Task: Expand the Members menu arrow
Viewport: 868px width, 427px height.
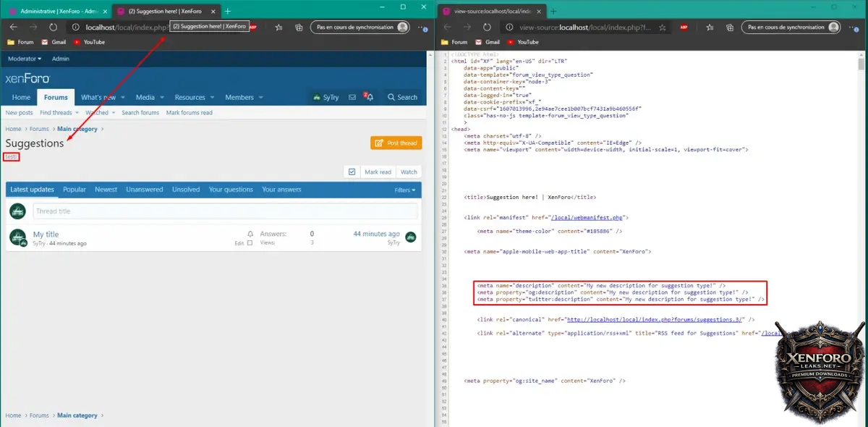Action: pyautogui.click(x=260, y=98)
